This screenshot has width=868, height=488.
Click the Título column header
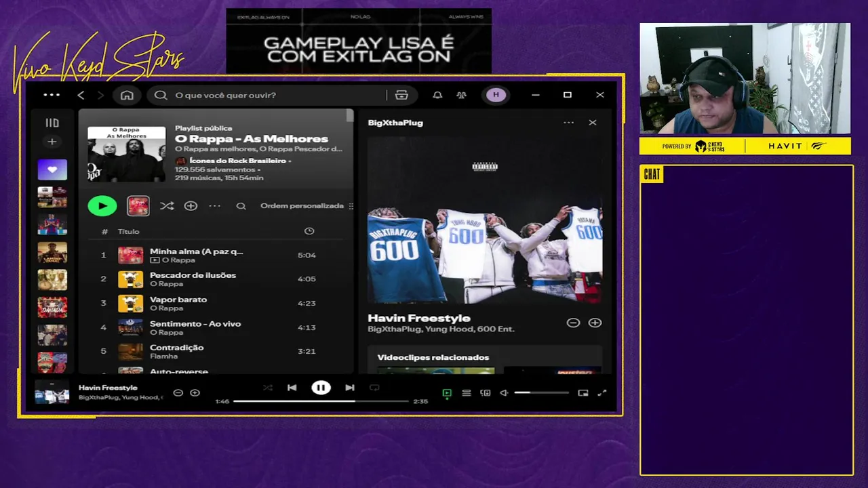pos(128,231)
